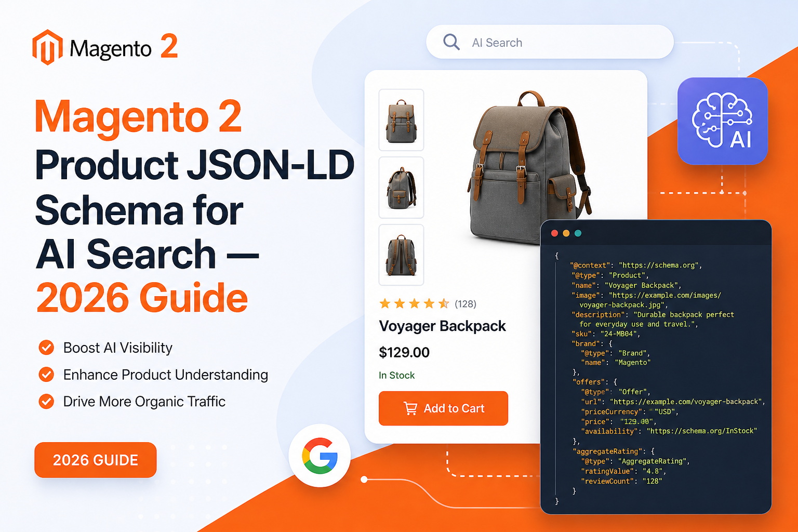
Task: Click the "@context" line in code
Action: coord(636,265)
